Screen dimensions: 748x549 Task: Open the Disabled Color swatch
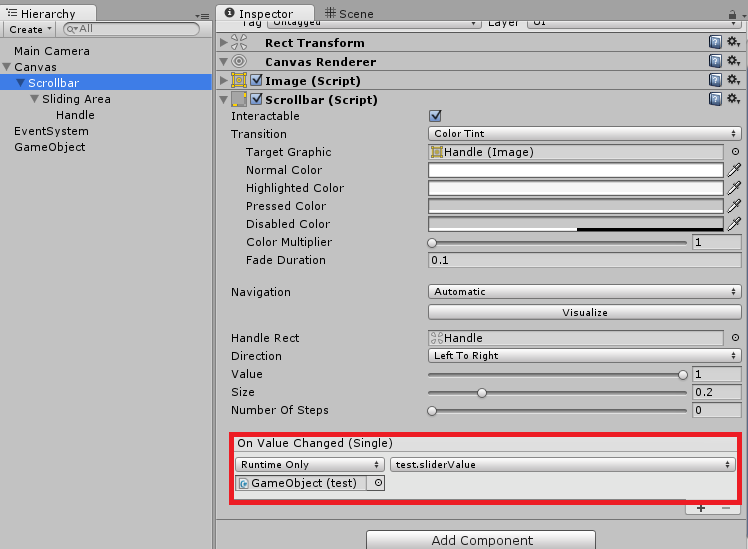coord(576,224)
